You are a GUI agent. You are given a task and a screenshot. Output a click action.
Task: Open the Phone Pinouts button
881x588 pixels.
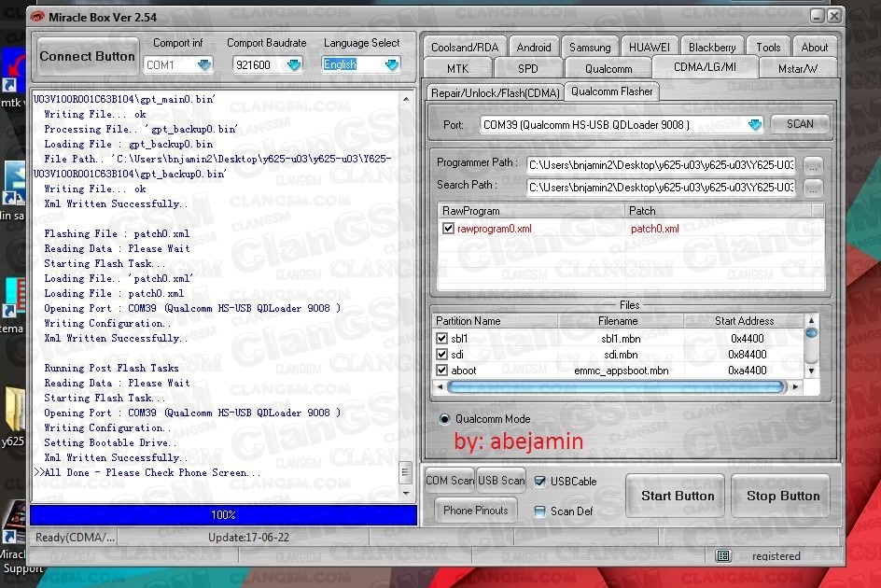(475, 511)
